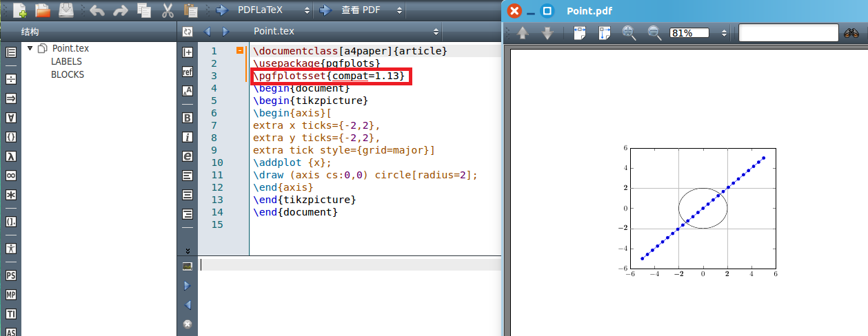Open the left/right brackets panel
Image resolution: width=868 pixels, height=336 pixels.
[x=11, y=222]
